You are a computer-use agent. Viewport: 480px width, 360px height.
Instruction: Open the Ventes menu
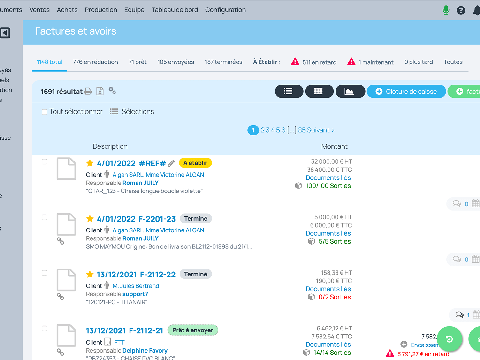tap(39, 10)
